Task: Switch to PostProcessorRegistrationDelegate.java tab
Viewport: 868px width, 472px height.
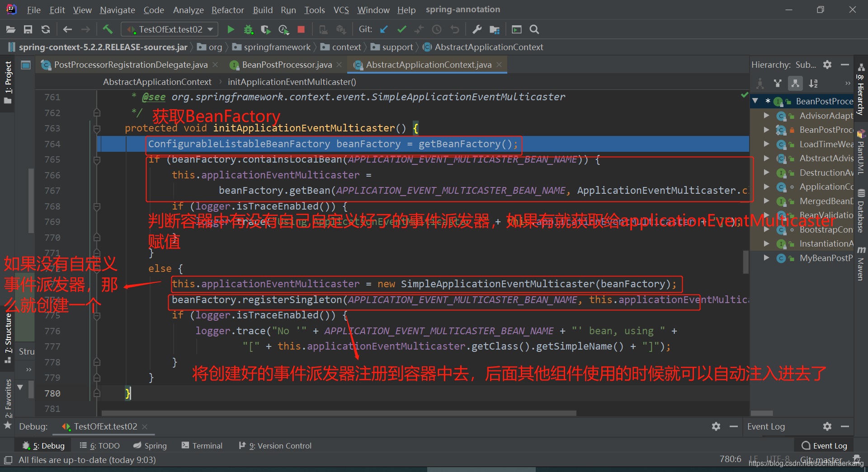Action: click(x=131, y=65)
